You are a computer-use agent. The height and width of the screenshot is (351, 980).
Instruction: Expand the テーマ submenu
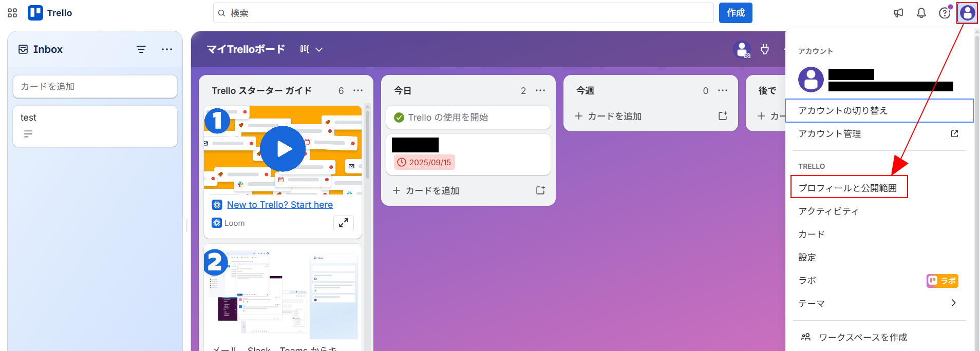click(x=879, y=303)
